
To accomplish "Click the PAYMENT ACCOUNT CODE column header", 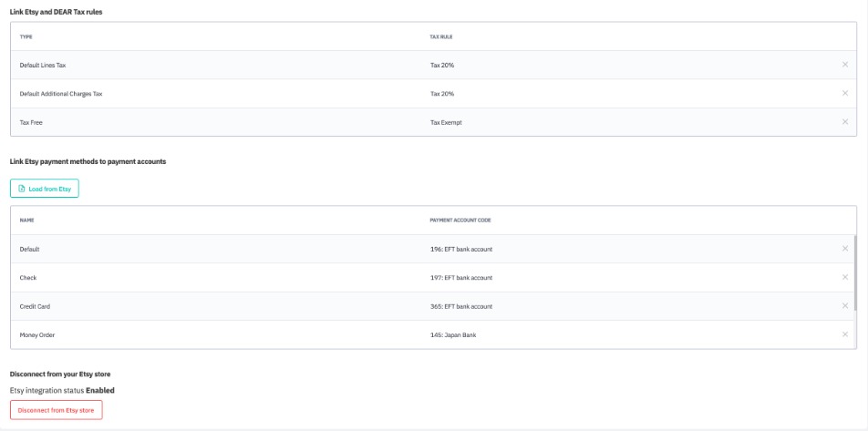I will [460, 221].
